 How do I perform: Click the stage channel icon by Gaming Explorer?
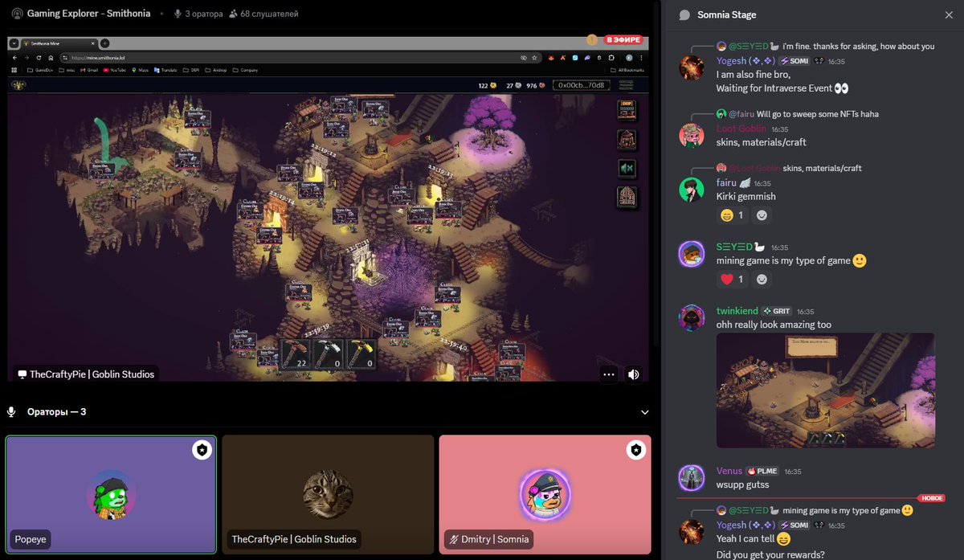click(x=16, y=14)
